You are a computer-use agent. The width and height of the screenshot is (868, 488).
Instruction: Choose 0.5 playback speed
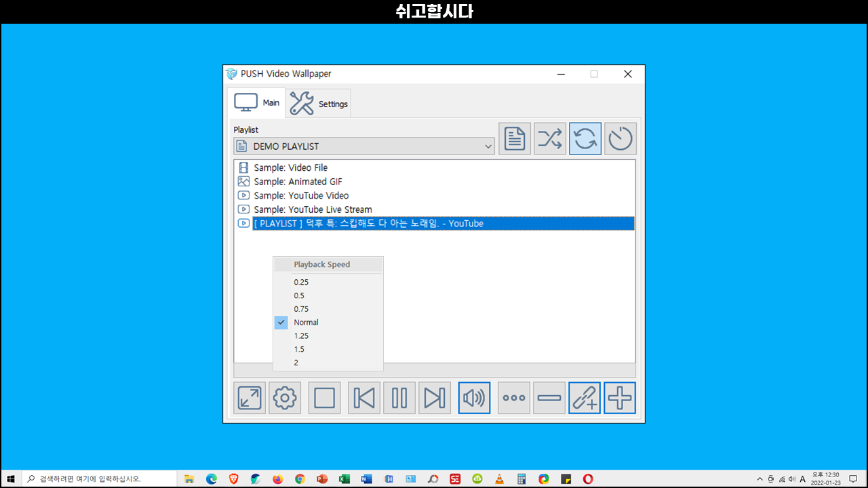pyautogui.click(x=328, y=296)
